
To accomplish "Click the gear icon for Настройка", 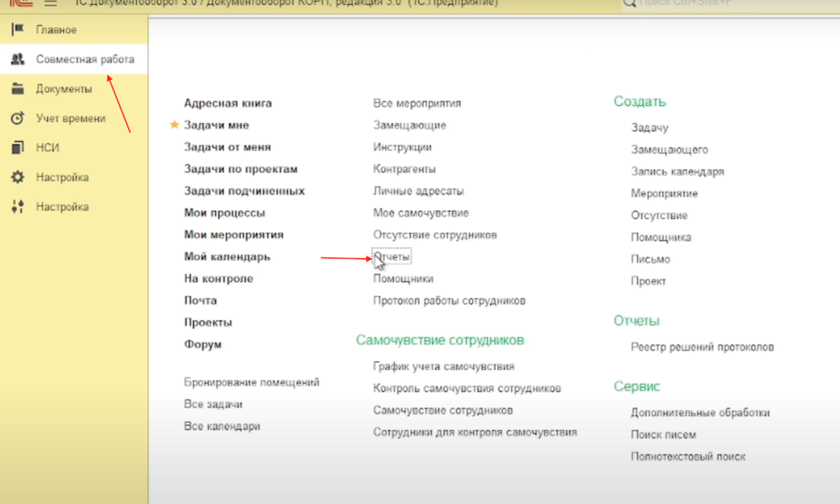I will click(17, 177).
